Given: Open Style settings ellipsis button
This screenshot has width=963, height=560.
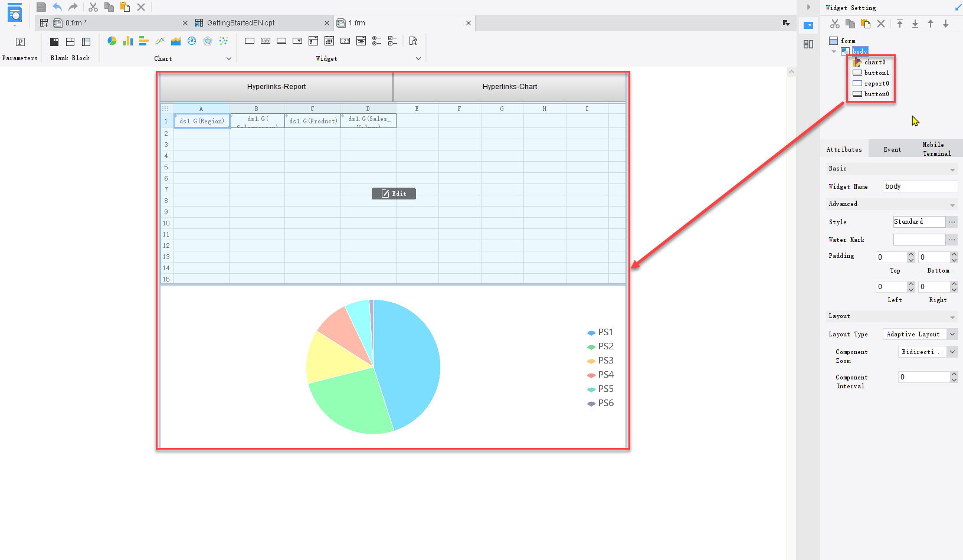Looking at the screenshot, I should click(x=952, y=222).
